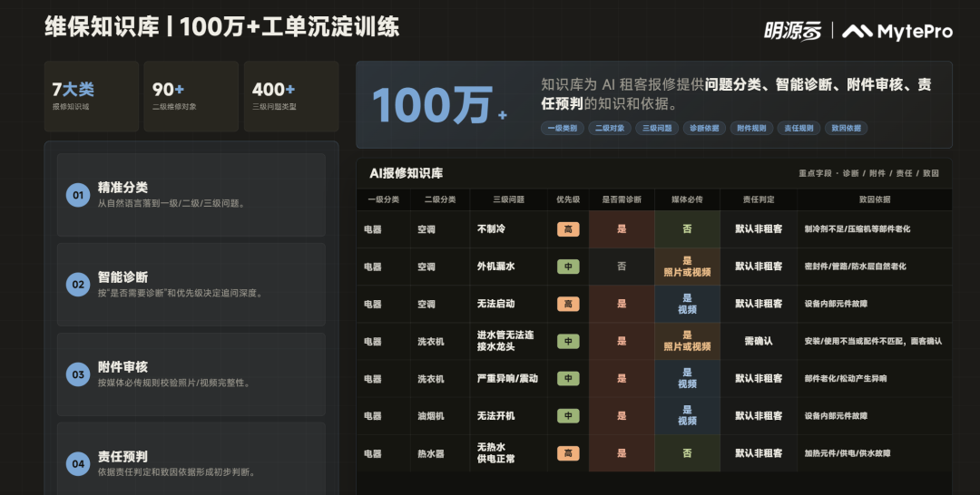980x495 pixels.
Task: Select the 03 number badge
Action: 78,374
